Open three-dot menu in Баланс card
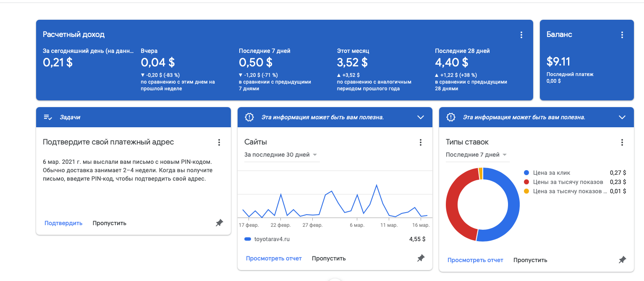 [622, 35]
